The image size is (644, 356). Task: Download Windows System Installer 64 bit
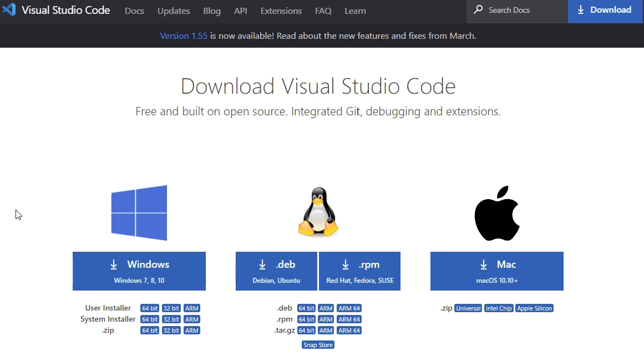pyautogui.click(x=150, y=319)
